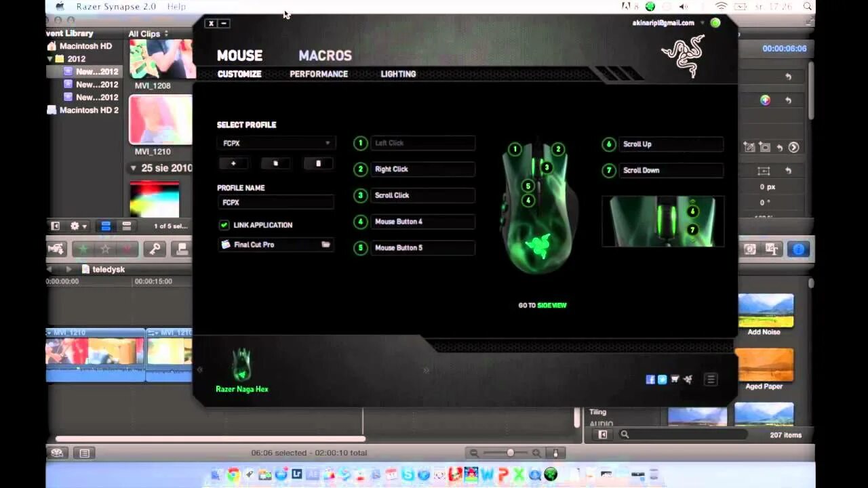
Task: Select Macintosh HD 2 in Event Library
Action: click(x=82, y=110)
